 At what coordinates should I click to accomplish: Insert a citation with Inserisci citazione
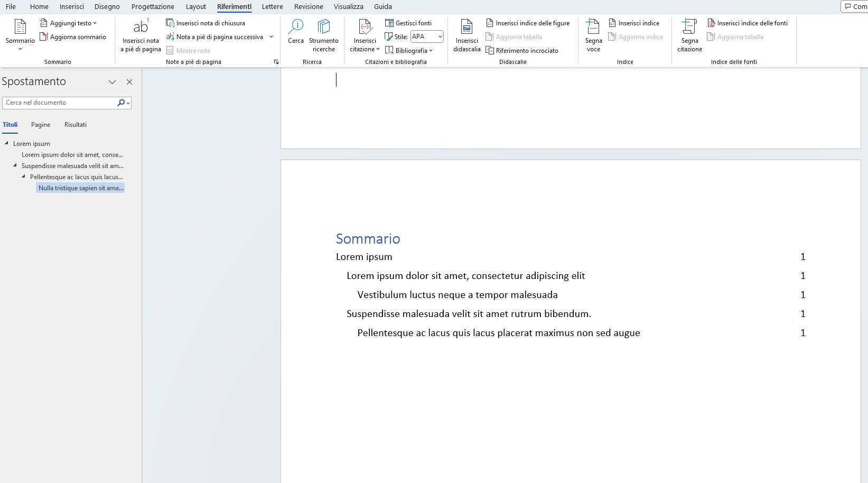(364, 35)
